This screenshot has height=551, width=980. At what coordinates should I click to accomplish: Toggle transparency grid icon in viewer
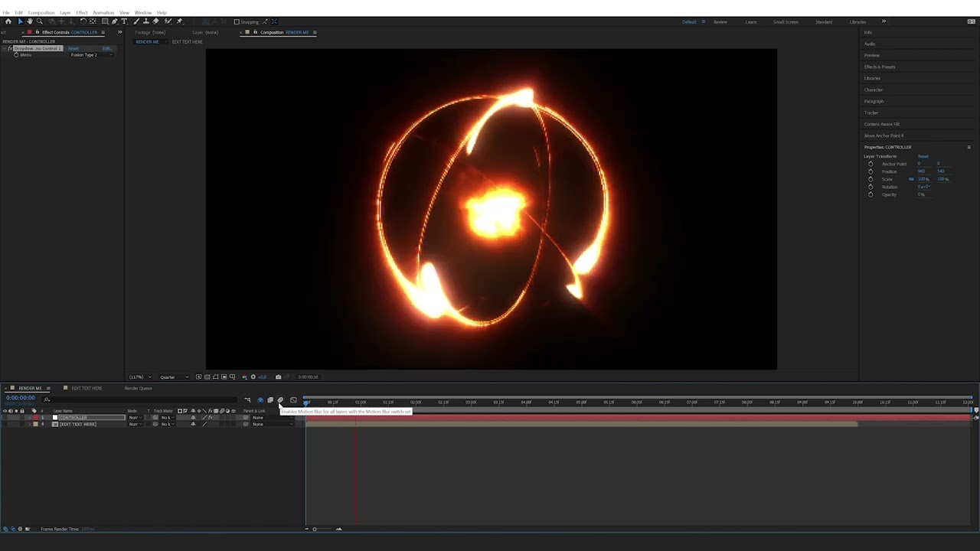(x=207, y=377)
